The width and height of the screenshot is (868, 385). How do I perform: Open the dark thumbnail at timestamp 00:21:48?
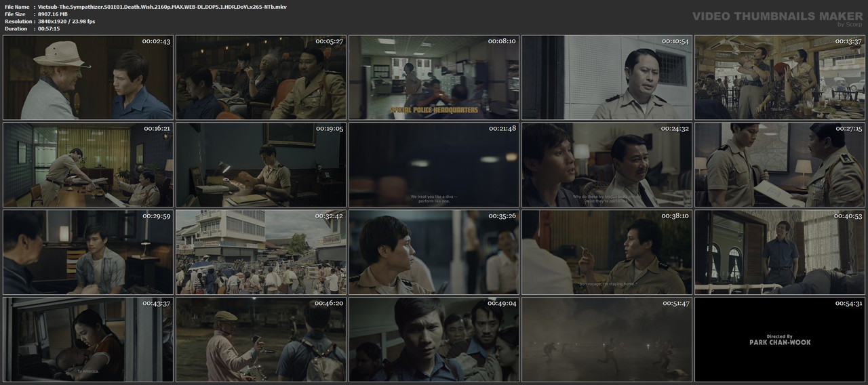pyautogui.click(x=434, y=165)
